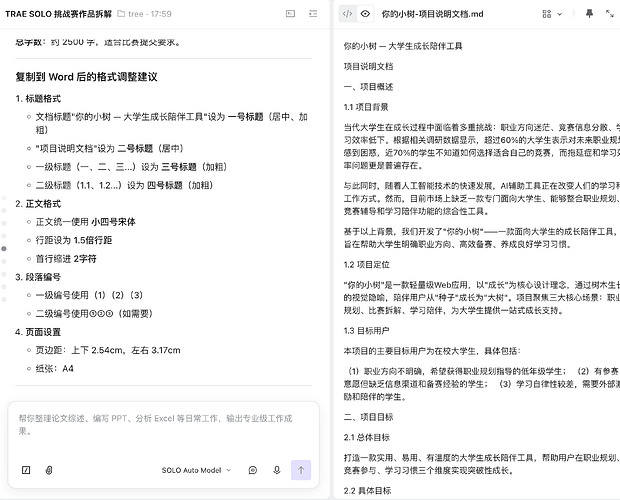
Task: Click bullet '纸张：A4'
Action: 55,368
